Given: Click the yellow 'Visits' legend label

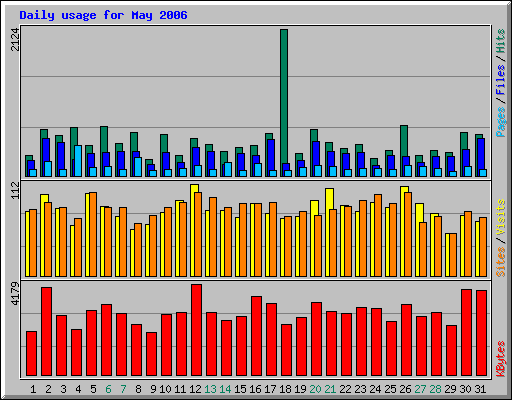Looking at the screenshot, I should coord(500,217).
